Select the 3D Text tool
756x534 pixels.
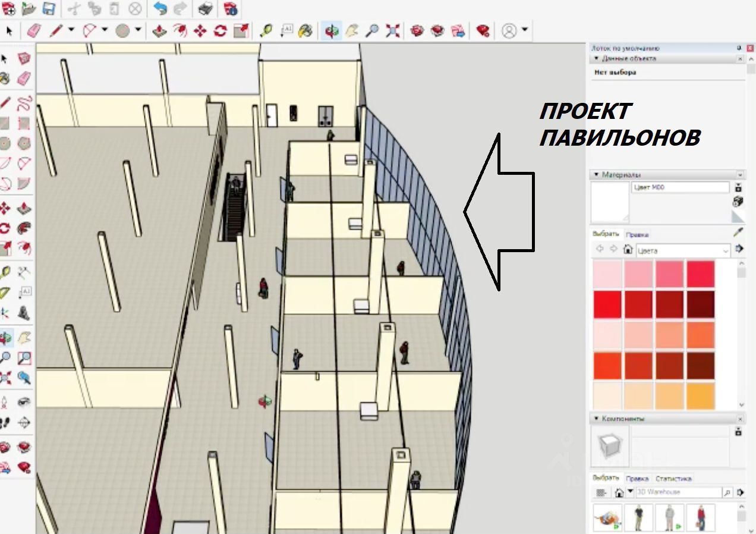(x=24, y=312)
